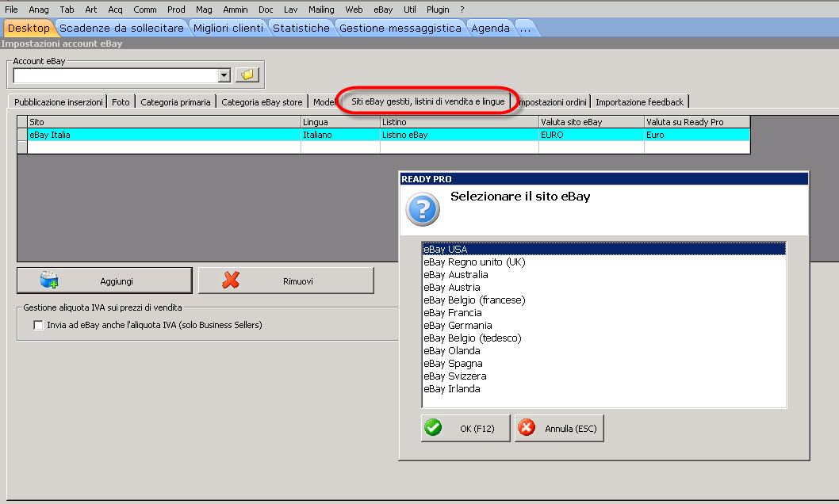The image size is (839, 504).
Task: Switch to the Agenda tab
Action: pos(490,28)
